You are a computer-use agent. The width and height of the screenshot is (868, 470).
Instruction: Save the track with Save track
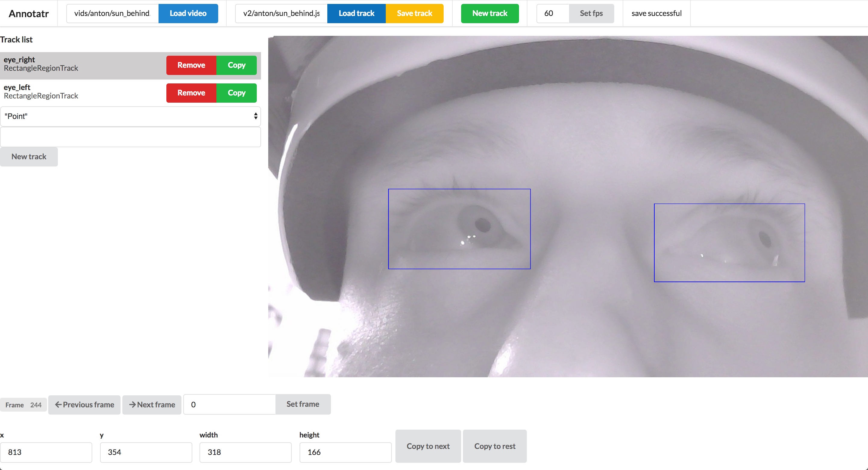coord(414,14)
